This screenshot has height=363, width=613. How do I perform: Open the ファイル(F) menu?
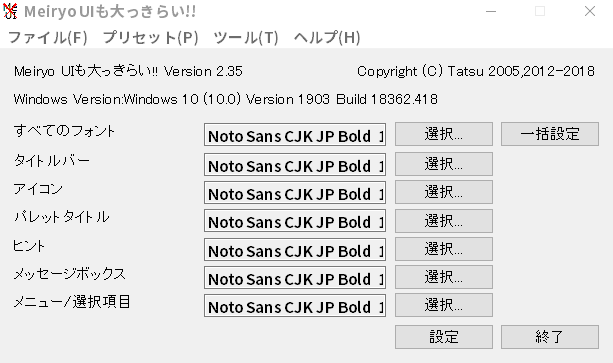[47, 38]
